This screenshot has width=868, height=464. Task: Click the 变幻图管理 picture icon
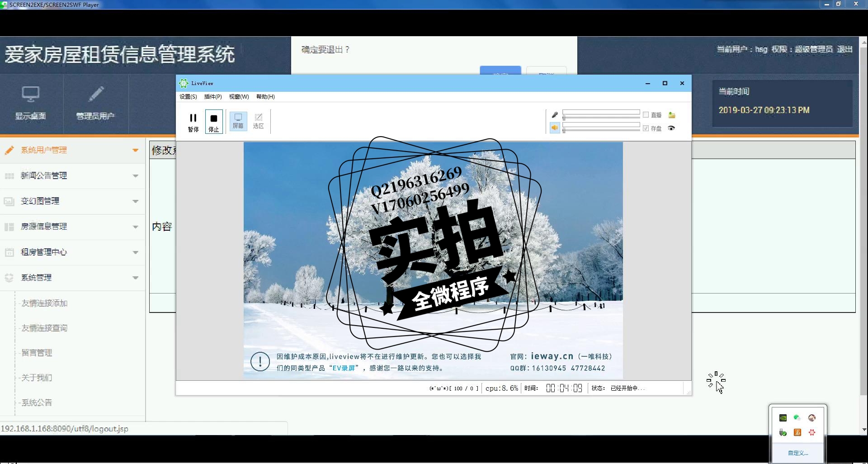pos(9,201)
